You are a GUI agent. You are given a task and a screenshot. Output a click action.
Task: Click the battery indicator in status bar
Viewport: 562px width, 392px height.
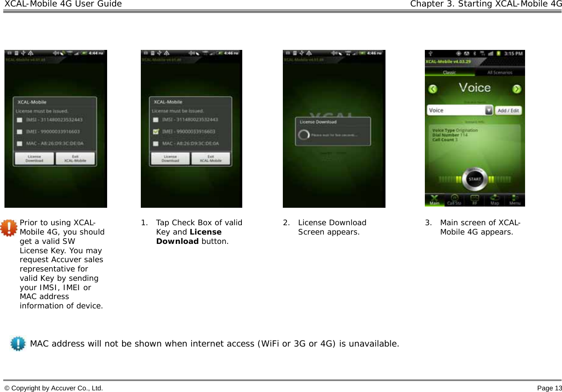(x=498, y=53)
